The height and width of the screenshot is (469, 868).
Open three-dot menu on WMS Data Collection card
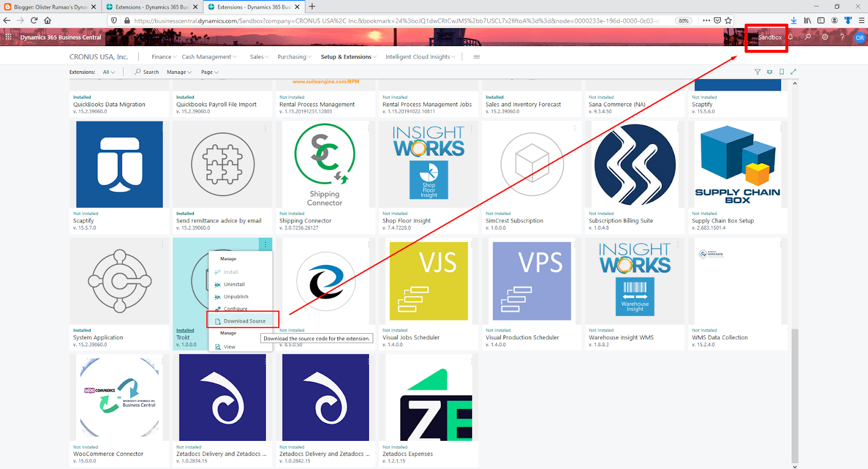[781, 245]
